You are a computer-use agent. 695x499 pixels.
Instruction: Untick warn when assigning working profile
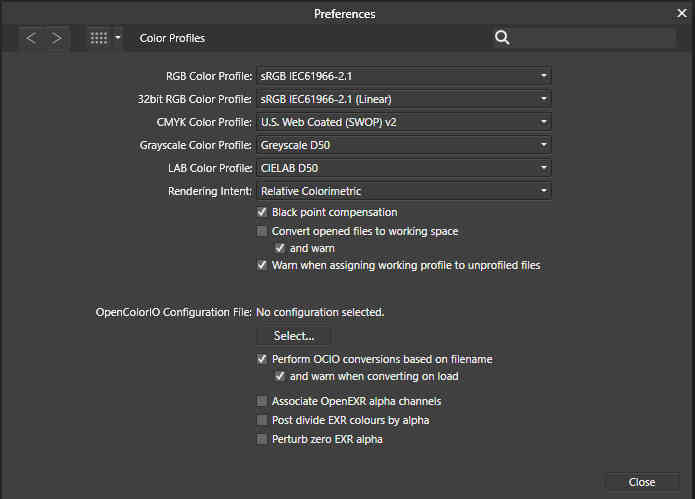(x=262, y=266)
